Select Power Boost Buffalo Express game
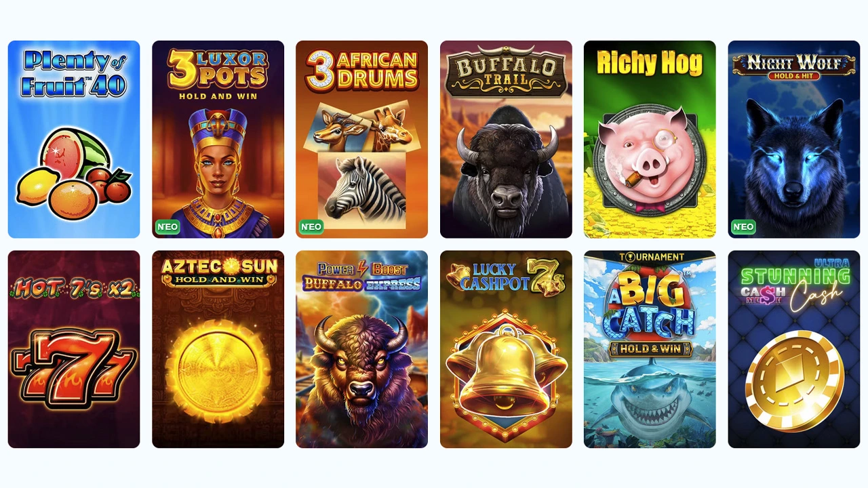The image size is (868, 488). point(361,349)
